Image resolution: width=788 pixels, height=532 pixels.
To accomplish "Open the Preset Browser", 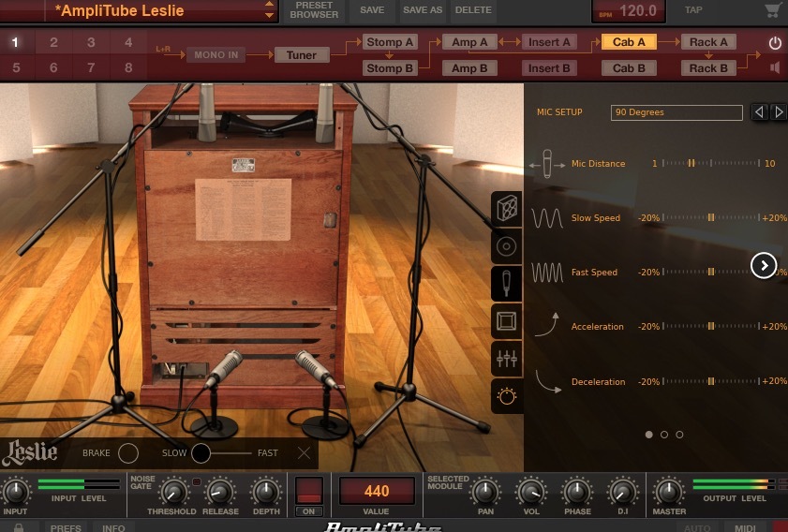I will coord(314,10).
